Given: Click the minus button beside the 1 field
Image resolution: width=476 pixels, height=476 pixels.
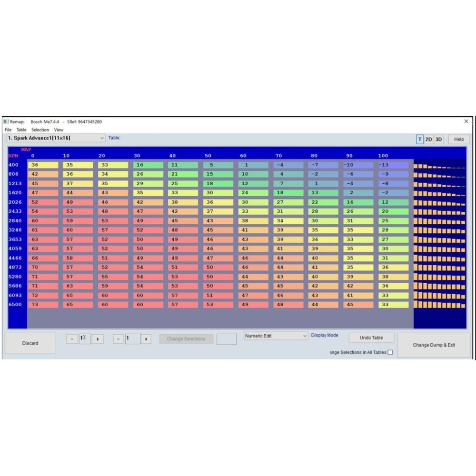Looking at the screenshot, I should click(119, 339).
